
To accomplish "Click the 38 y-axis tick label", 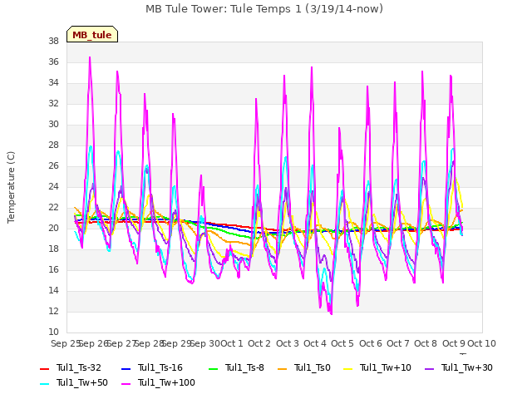I will coord(53,41).
